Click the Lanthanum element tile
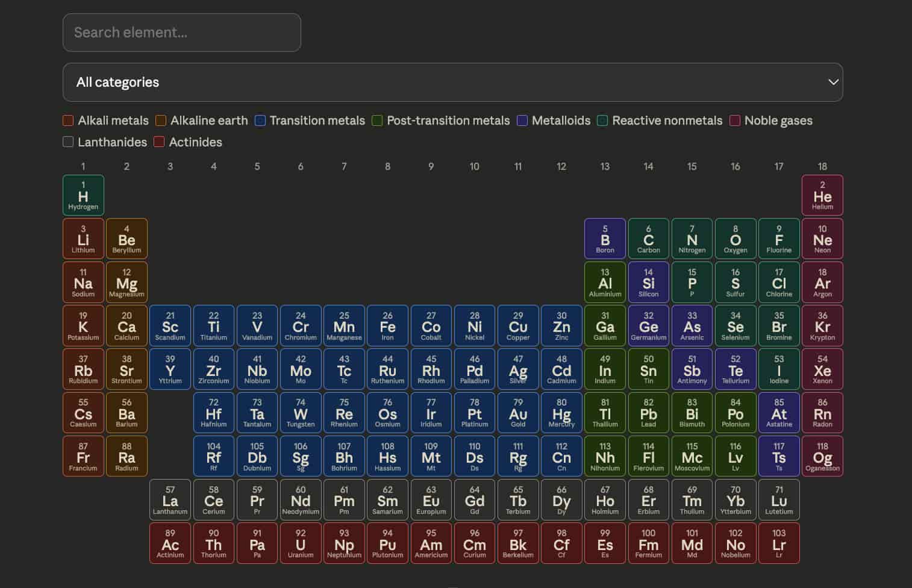 (x=170, y=500)
